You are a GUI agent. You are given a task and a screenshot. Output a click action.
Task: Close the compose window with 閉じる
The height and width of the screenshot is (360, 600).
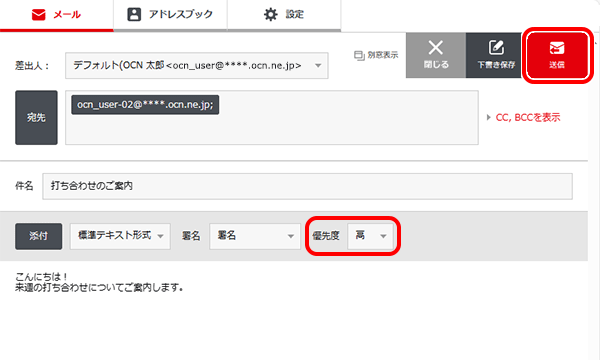click(x=436, y=55)
